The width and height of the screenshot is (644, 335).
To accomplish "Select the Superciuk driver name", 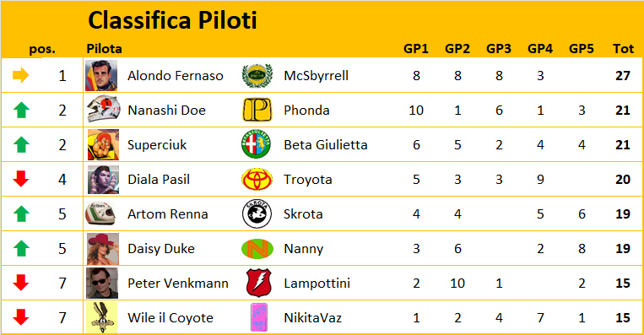I will (x=157, y=145).
